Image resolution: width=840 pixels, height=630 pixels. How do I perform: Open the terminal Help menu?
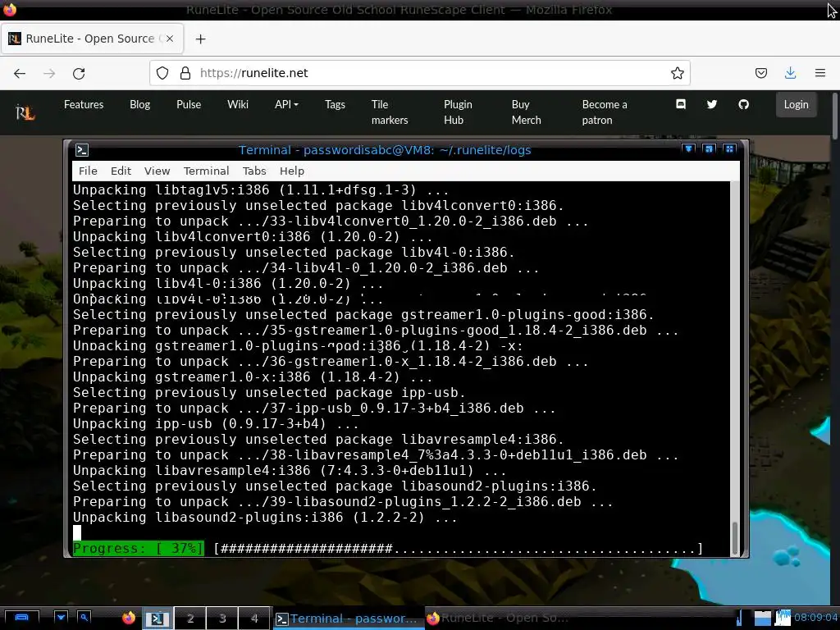pos(292,171)
